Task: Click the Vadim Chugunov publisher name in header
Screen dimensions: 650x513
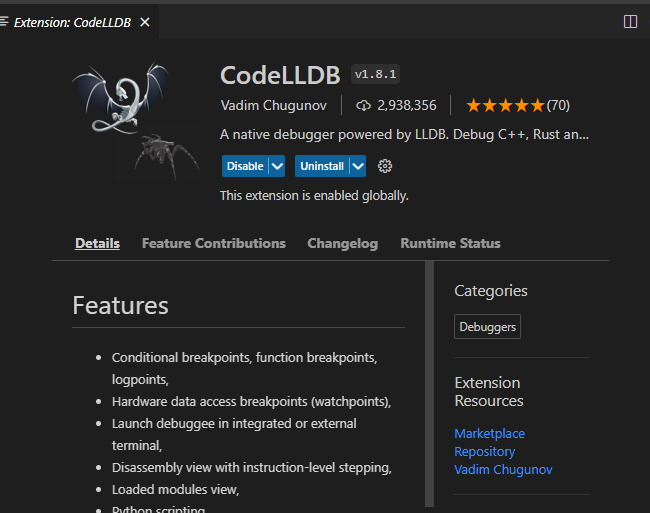Action: [x=274, y=105]
